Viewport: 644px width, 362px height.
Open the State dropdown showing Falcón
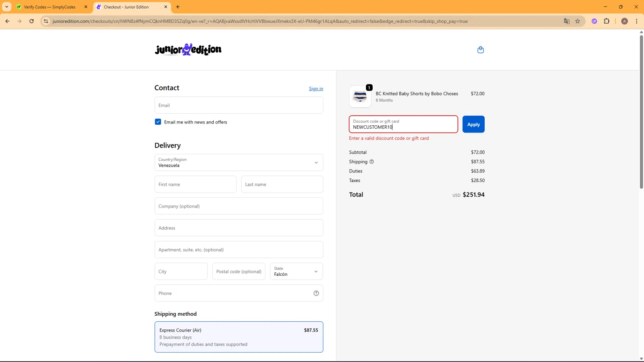pyautogui.click(x=296, y=271)
